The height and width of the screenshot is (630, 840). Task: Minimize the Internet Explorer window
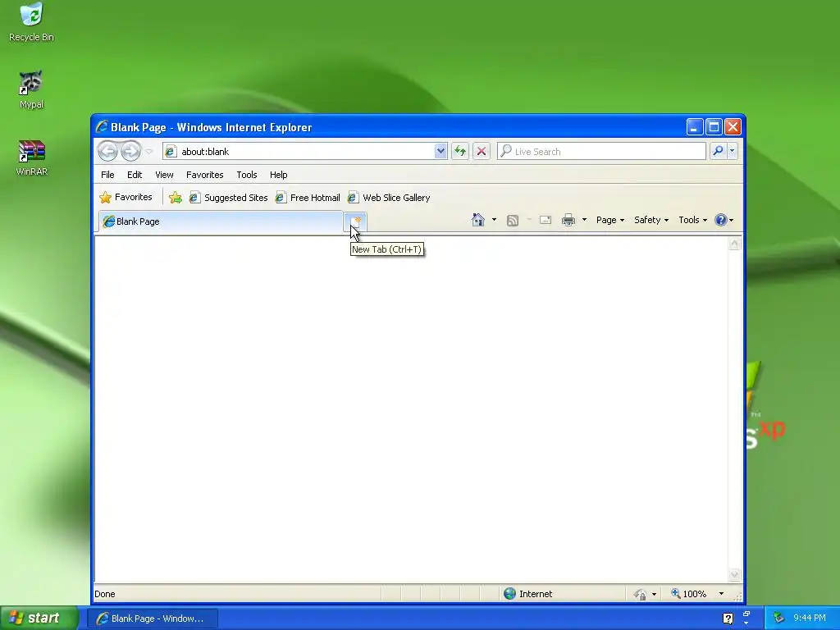click(x=694, y=127)
